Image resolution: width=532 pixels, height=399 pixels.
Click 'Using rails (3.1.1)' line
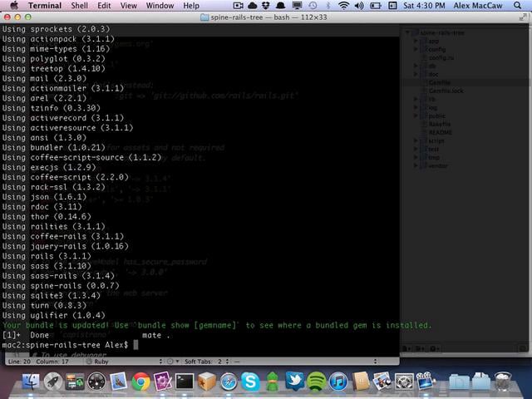[x=47, y=256]
